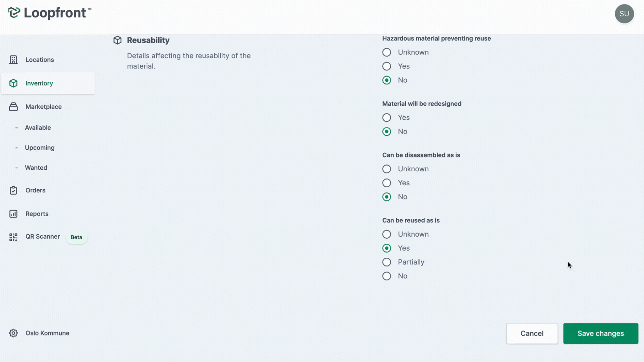Navigate to Orders section
The width and height of the screenshot is (644, 362).
click(35, 190)
